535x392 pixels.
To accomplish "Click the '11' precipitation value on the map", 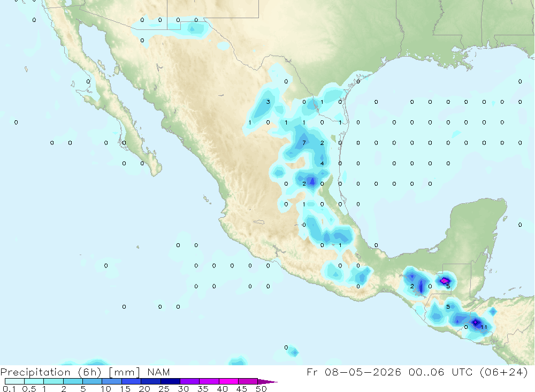I will [x=484, y=327].
